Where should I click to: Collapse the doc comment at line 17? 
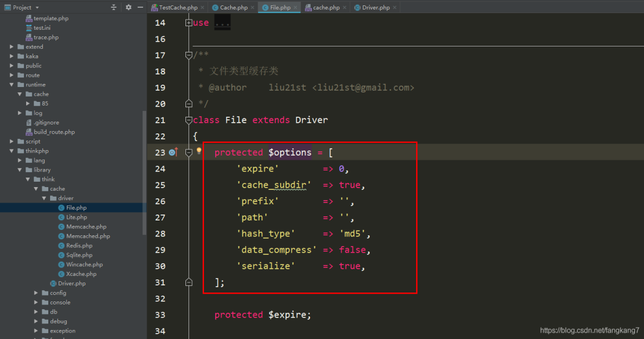point(188,55)
